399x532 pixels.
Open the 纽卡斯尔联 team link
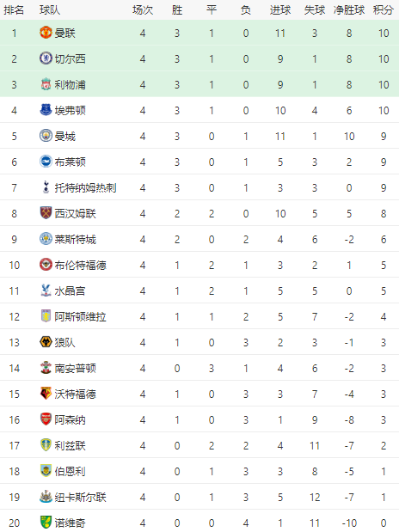(x=81, y=498)
